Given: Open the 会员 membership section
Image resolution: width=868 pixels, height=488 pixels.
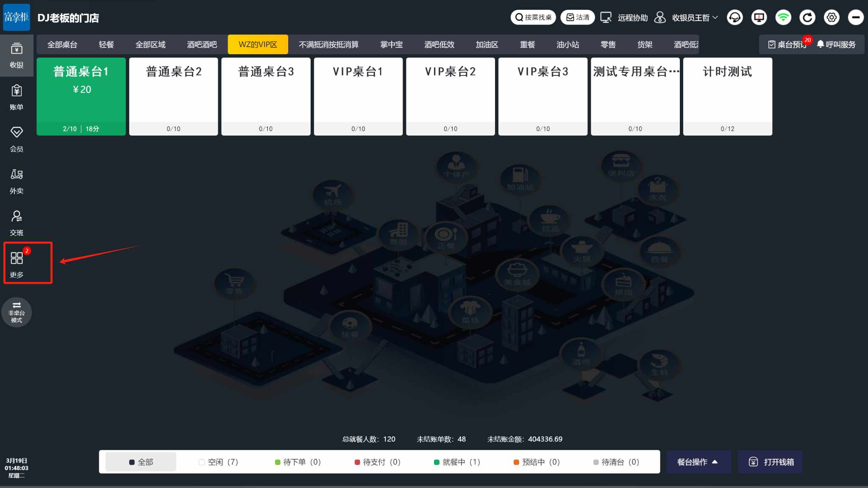Looking at the screenshot, I should (x=17, y=140).
